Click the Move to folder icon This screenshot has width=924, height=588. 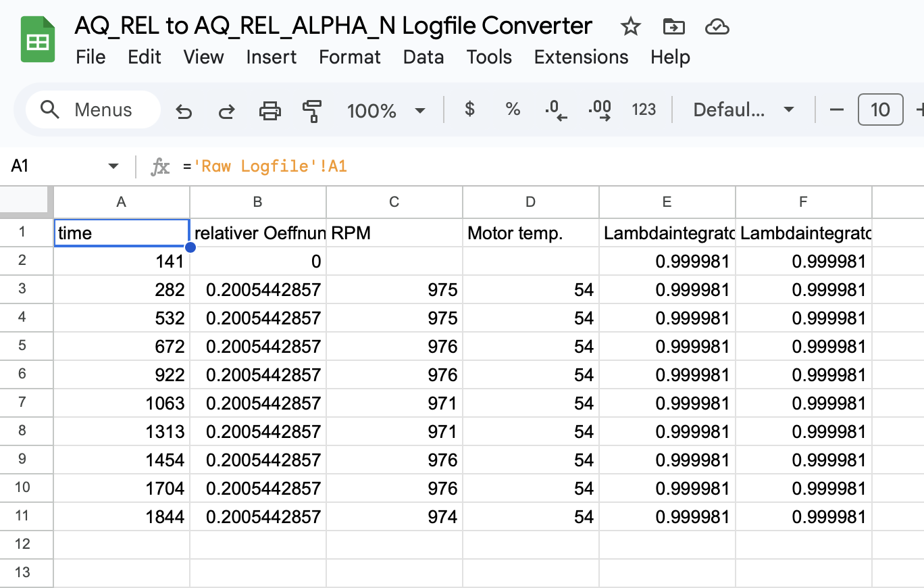(673, 27)
